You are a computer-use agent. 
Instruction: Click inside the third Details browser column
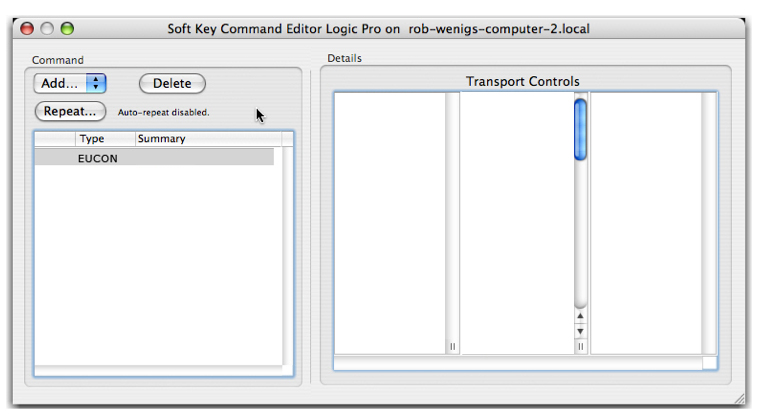646,220
